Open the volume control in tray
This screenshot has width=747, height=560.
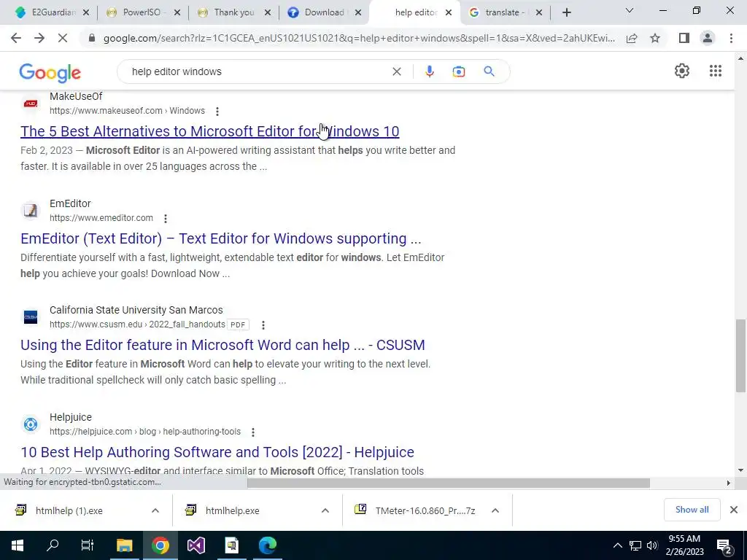click(652, 545)
